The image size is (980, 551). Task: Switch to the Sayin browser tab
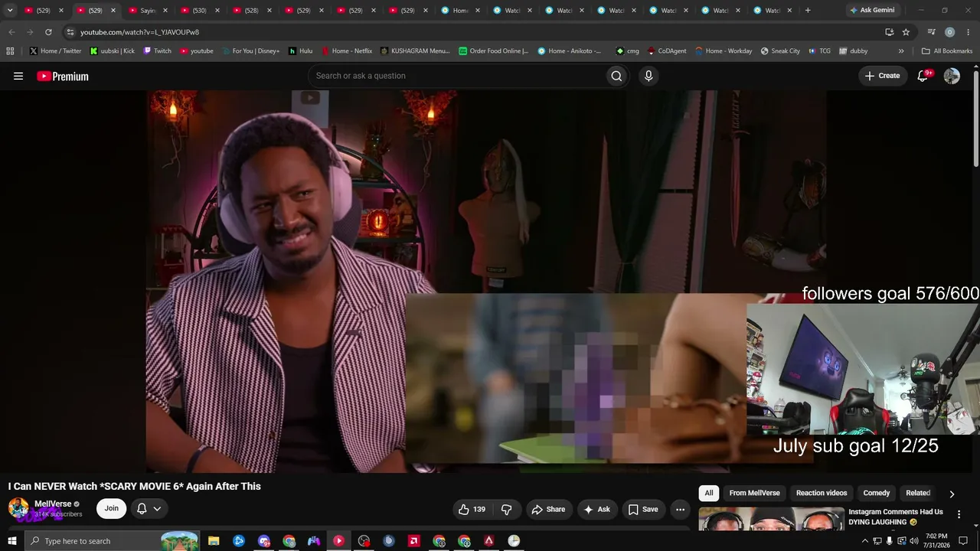pyautogui.click(x=148, y=11)
